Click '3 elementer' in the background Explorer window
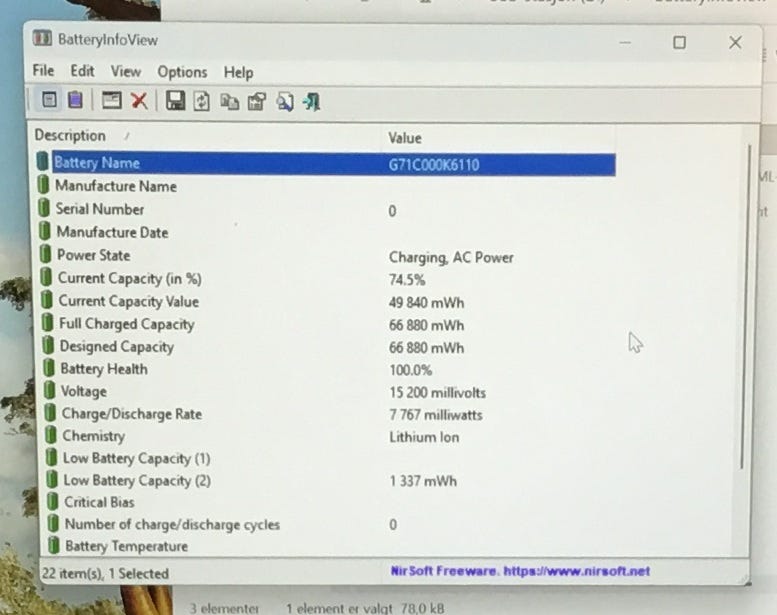 point(224,608)
